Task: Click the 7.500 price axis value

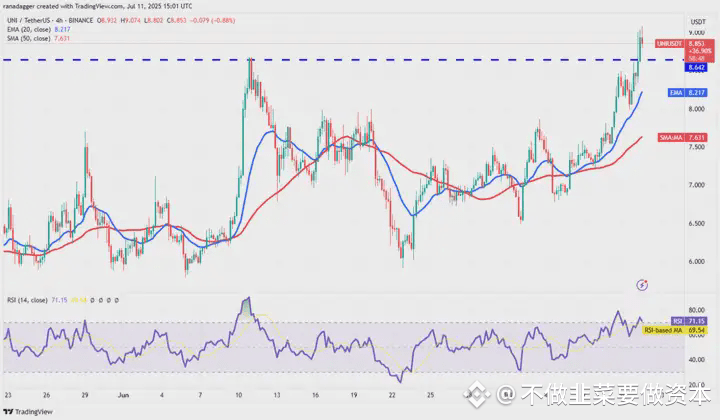Action: (696, 147)
